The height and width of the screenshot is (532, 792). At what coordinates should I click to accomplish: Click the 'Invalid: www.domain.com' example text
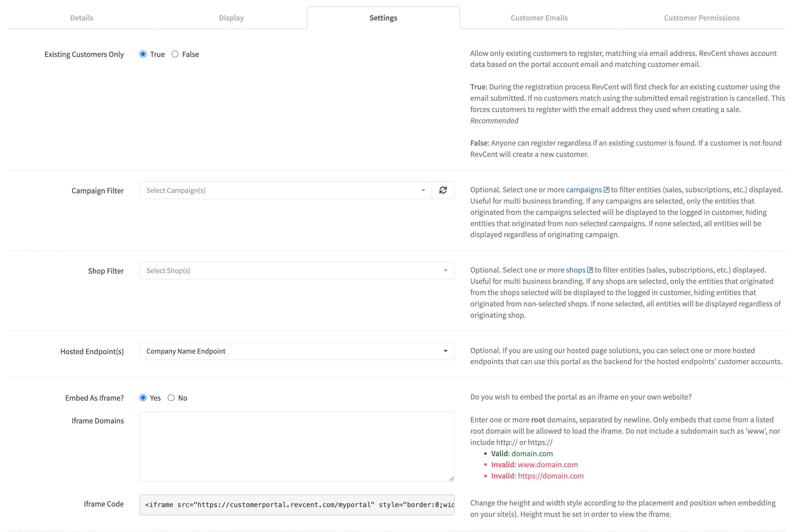[535, 465]
